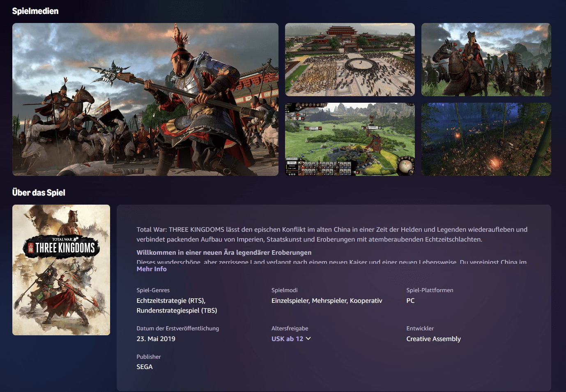The height and width of the screenshot is (392, 566).
Task: Click the Publisher label
Action: coord(148,357)
